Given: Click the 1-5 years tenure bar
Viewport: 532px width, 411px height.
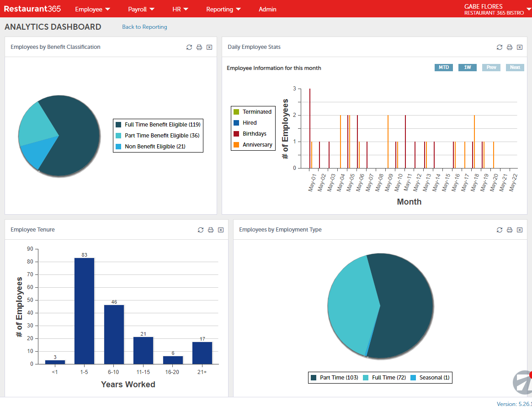Looking at the screenshot, I should pyautogui.click(x=84, y=311).
